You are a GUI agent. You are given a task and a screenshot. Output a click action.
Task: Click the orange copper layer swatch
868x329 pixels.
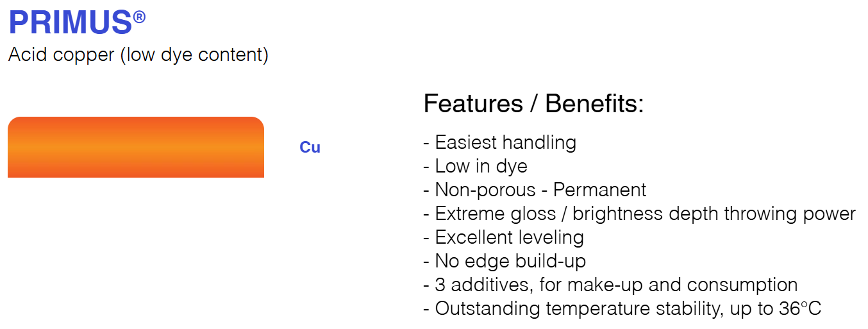click(136, 147)
